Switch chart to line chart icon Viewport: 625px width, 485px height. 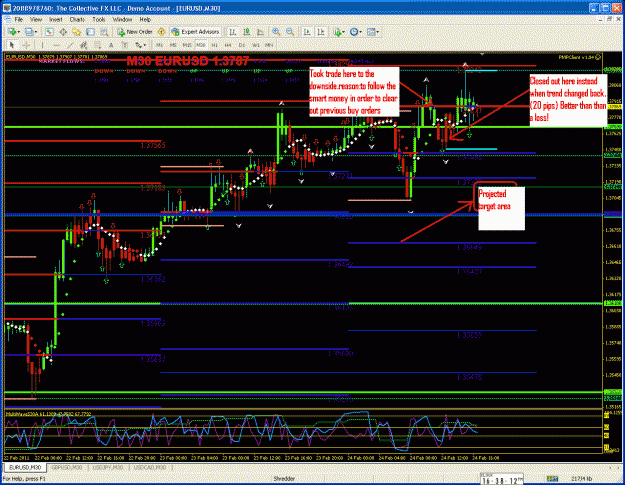point(260,32)
